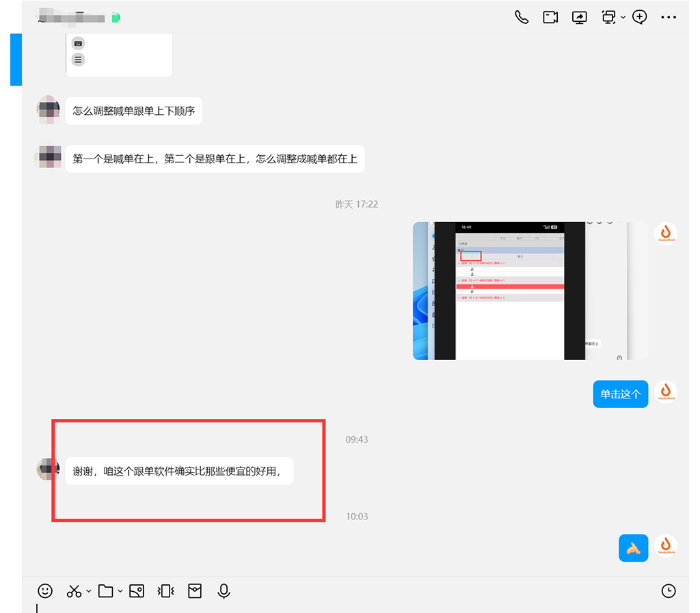Open chat history via the clock icon
The image size is (700, 613).
(x=669, y=590)
